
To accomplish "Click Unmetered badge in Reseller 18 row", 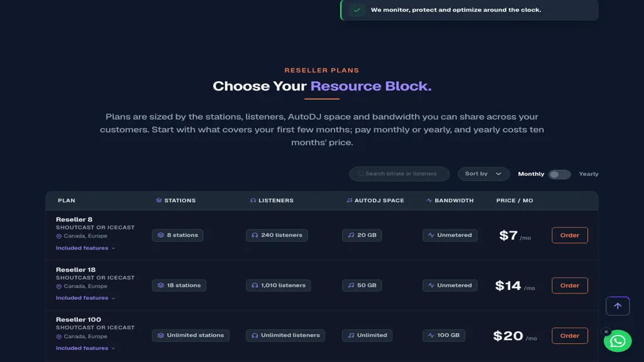I will pos(450,285).
